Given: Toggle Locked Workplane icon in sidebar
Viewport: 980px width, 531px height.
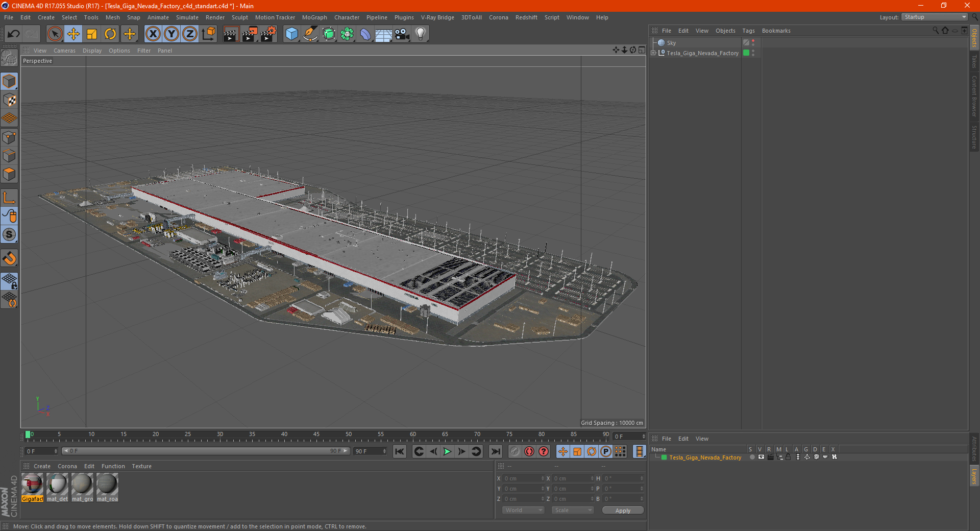Looking at the screenshot, I should click(x=9, y=281).
